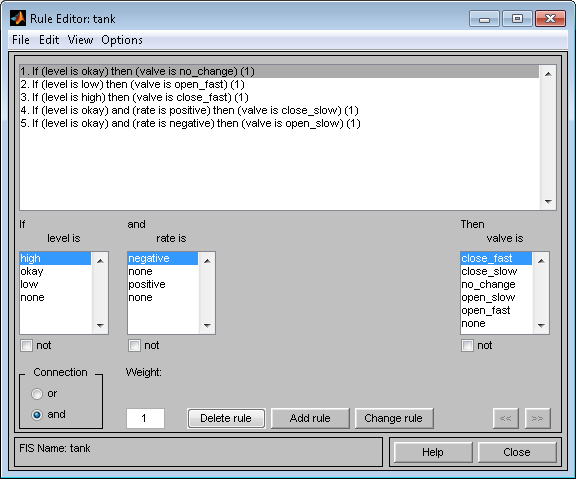Enable the 'not' checkbox under level
This screenshot has width=576, height=479.
point(26,345)
